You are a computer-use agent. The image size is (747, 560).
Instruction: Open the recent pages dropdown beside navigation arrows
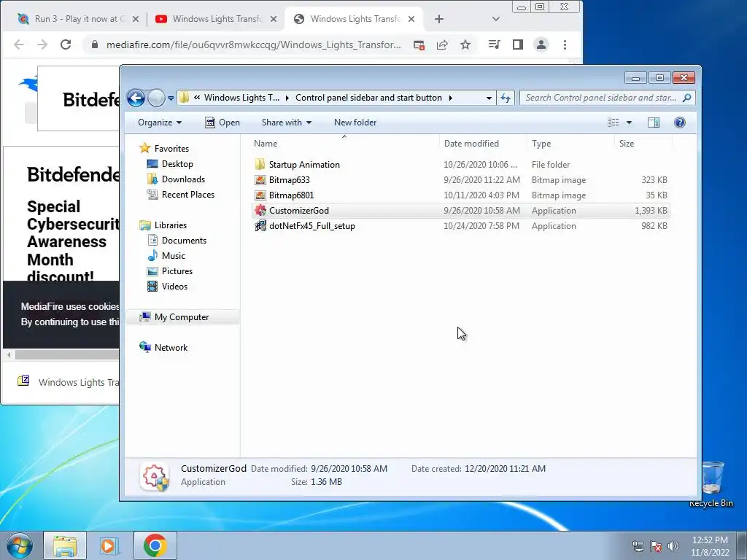point(171,98)
